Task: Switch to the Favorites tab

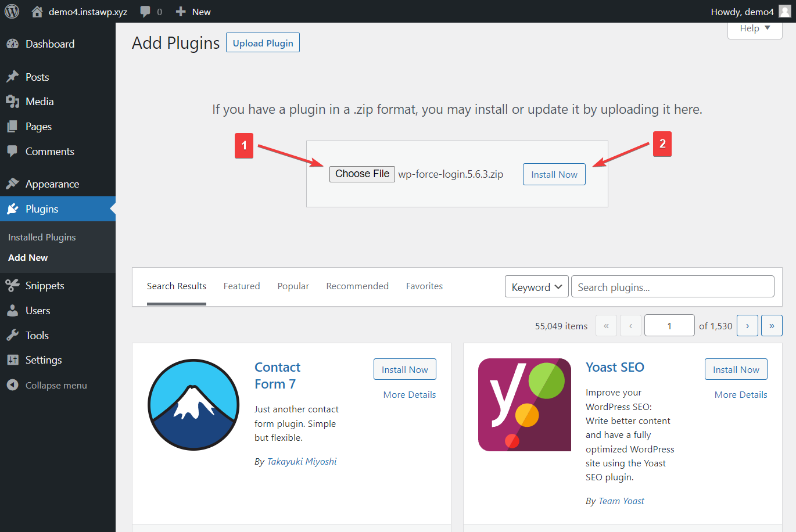Action: [424, 286]
